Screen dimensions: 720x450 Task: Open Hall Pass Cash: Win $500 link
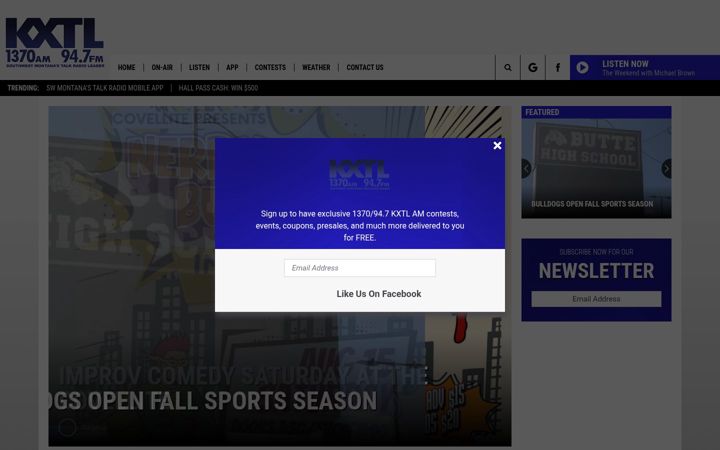pos(218,88)
